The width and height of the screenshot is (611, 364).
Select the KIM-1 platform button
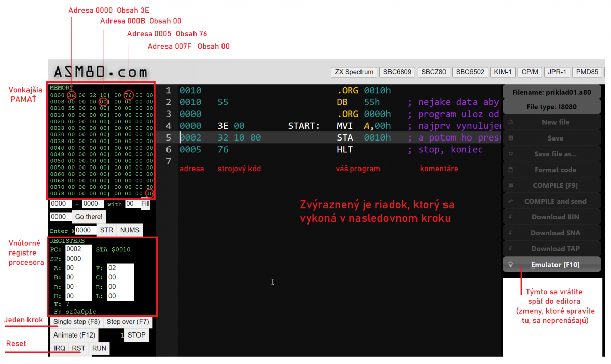tap(504, 72)
